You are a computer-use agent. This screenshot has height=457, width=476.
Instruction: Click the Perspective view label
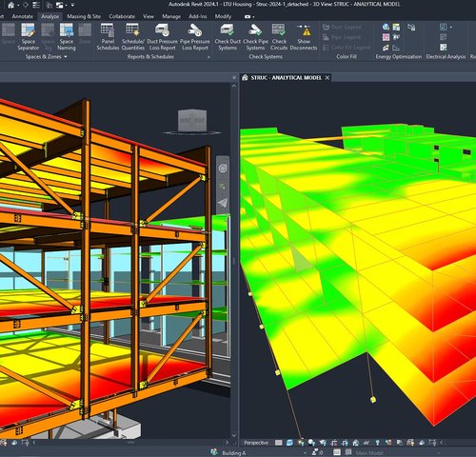(x=256, y=443)
